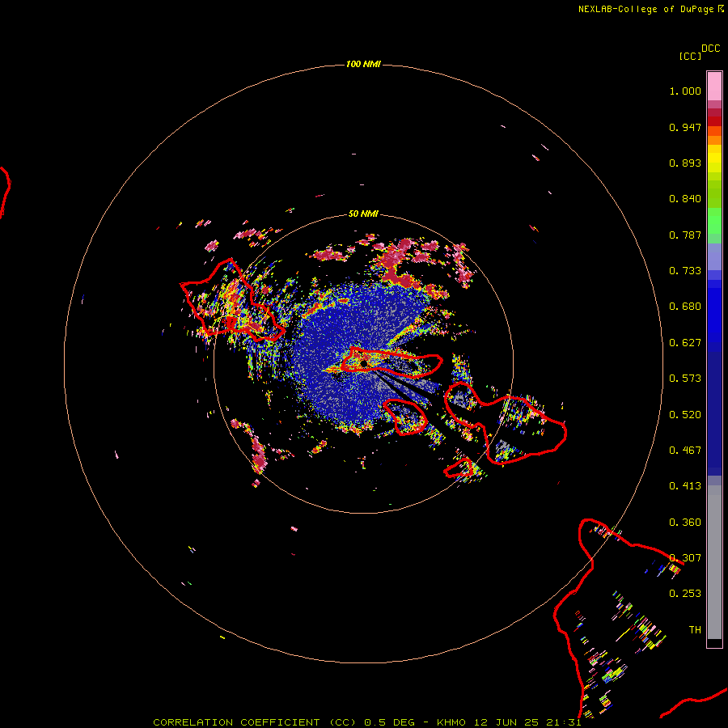Screen dimensions: 728x728
Task: Select the 0.467 legend value
Action: click(685, 451)
